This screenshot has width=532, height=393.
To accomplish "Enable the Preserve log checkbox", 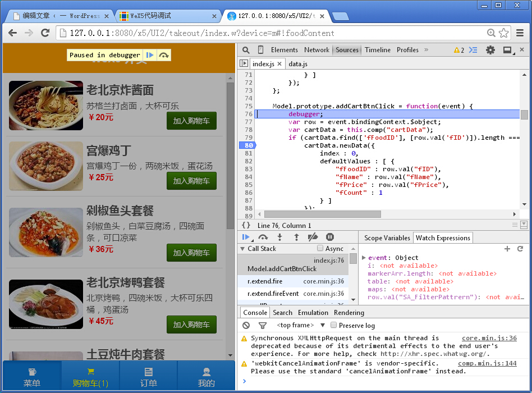I will point(333,325).
